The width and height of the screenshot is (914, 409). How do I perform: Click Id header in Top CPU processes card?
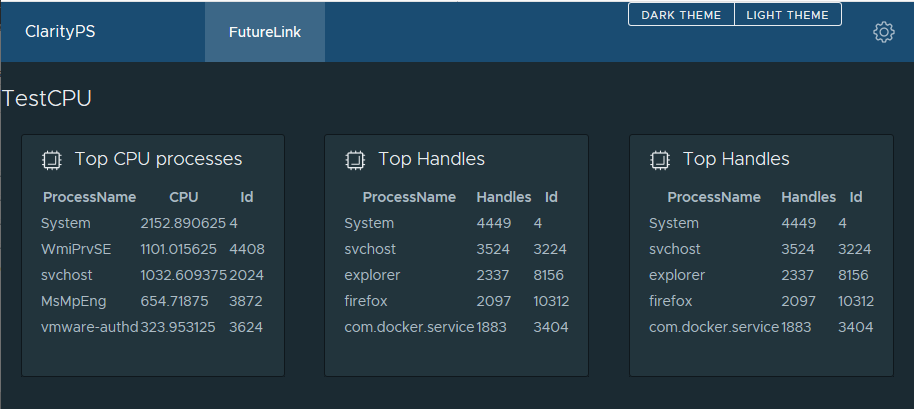point(247,198)
